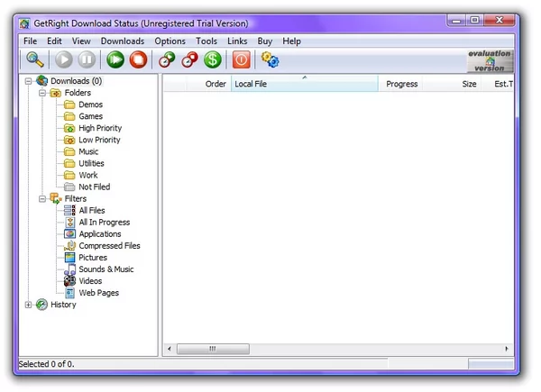Screen dimensions: 541x392
Task: Open the Links menu
Action: pos(237,41)
